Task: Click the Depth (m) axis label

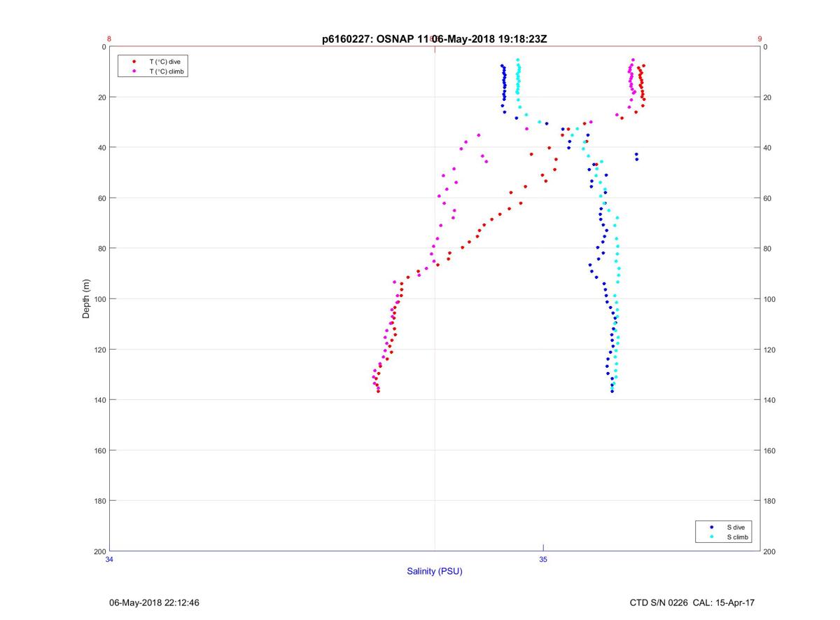Action: (86, 299)
